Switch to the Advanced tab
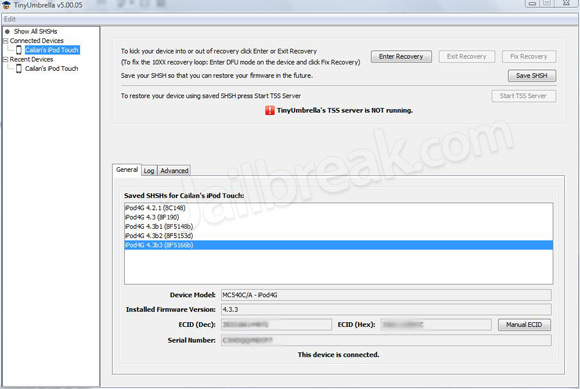The image size is (580, 389). (174, 170)
